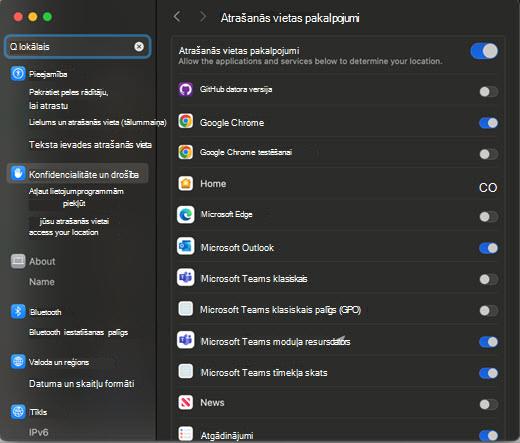The height and width of the screenshot is (443, 520).
Task: Turn off the main Atrašanās vietas pakalpojumi switch
Action: click(x=484, y=51)
